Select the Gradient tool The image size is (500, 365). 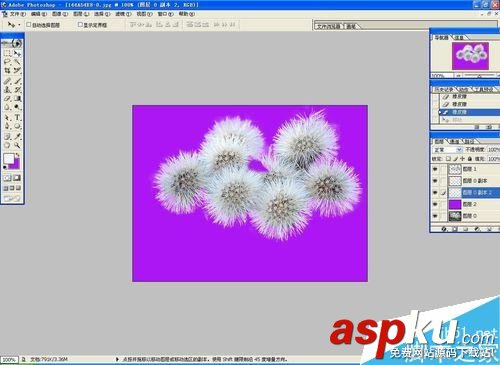17,99
